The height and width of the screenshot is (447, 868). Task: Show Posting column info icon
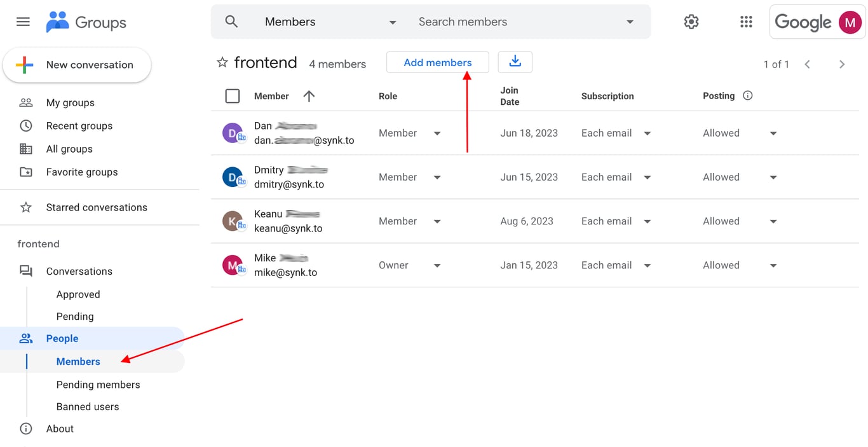(748, 95)
